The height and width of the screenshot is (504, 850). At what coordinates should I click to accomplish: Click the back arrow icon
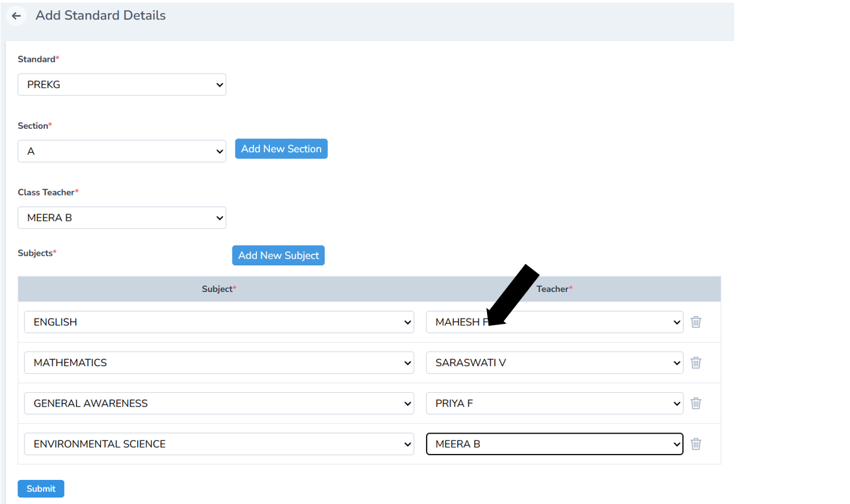pos(16,16)
